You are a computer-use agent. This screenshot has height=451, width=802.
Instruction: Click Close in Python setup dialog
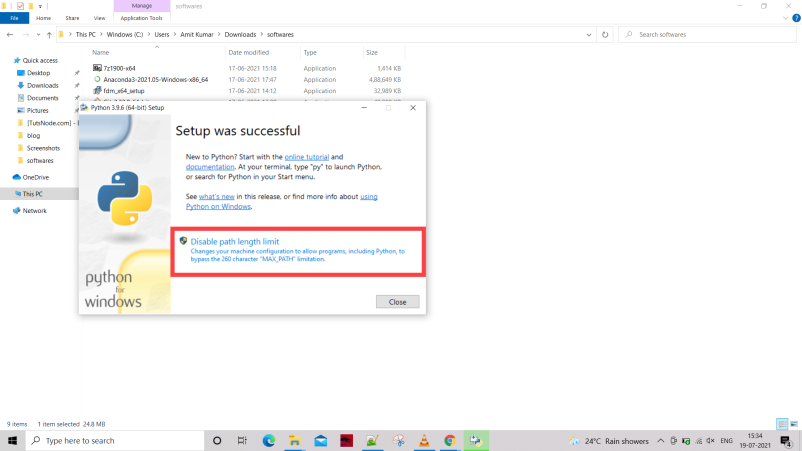point(397,302)
